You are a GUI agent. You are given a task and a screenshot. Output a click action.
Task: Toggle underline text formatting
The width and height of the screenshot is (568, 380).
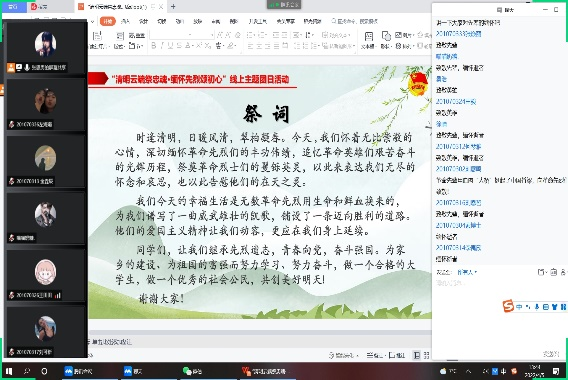170,46
